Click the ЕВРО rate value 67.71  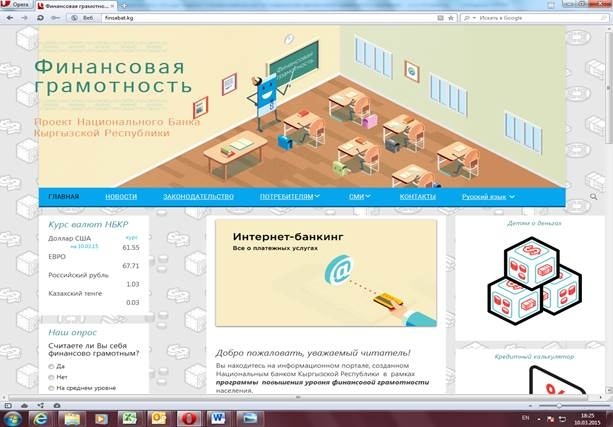[x=131, y=266]
